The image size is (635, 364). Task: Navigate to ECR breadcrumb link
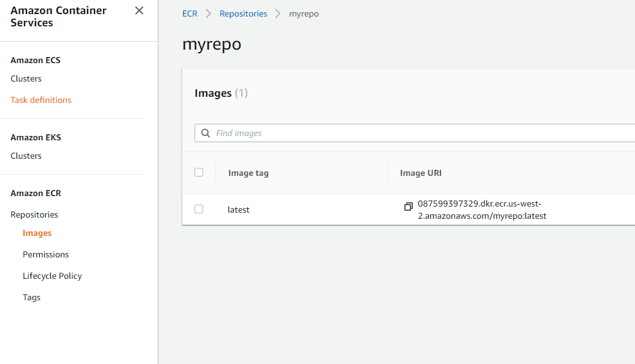coord(190,13)
